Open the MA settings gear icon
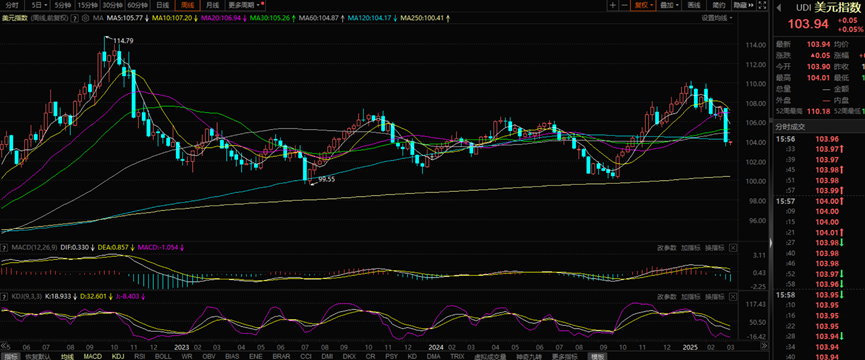This screenshot has height=360, width=865. tap(86, 18)
